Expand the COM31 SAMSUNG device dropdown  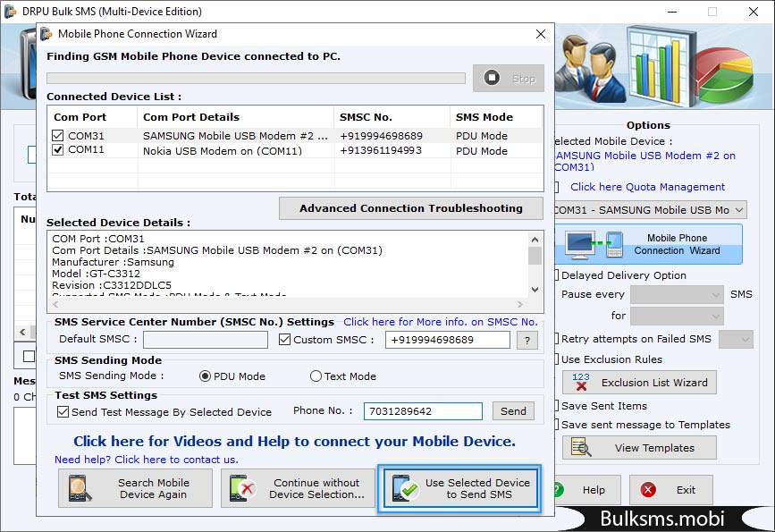point(739,210)
